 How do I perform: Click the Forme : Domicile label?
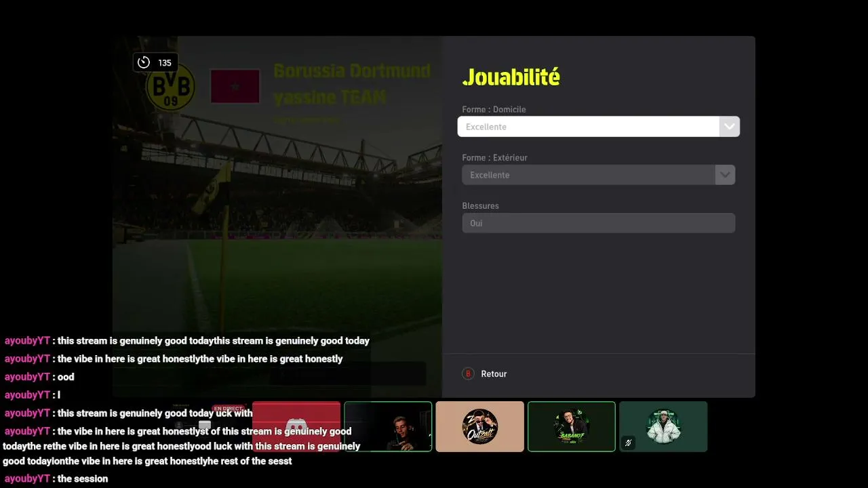(x=494, y=109)
